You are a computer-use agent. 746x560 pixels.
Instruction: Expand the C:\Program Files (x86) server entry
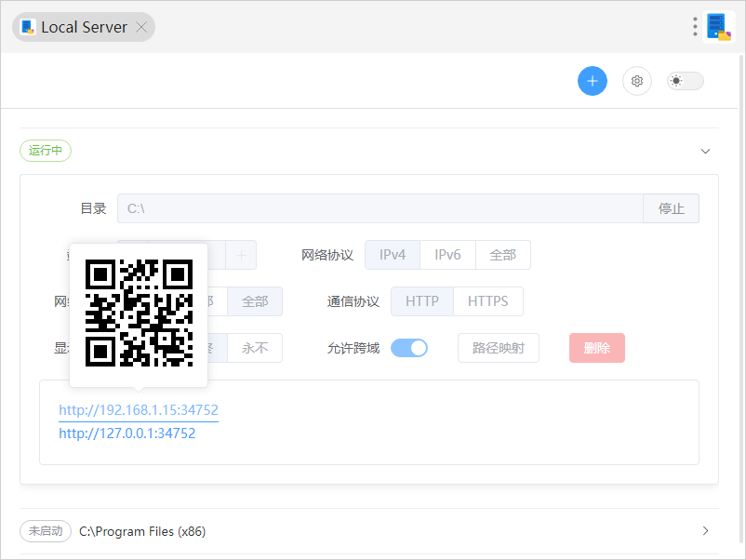point(705,530)
